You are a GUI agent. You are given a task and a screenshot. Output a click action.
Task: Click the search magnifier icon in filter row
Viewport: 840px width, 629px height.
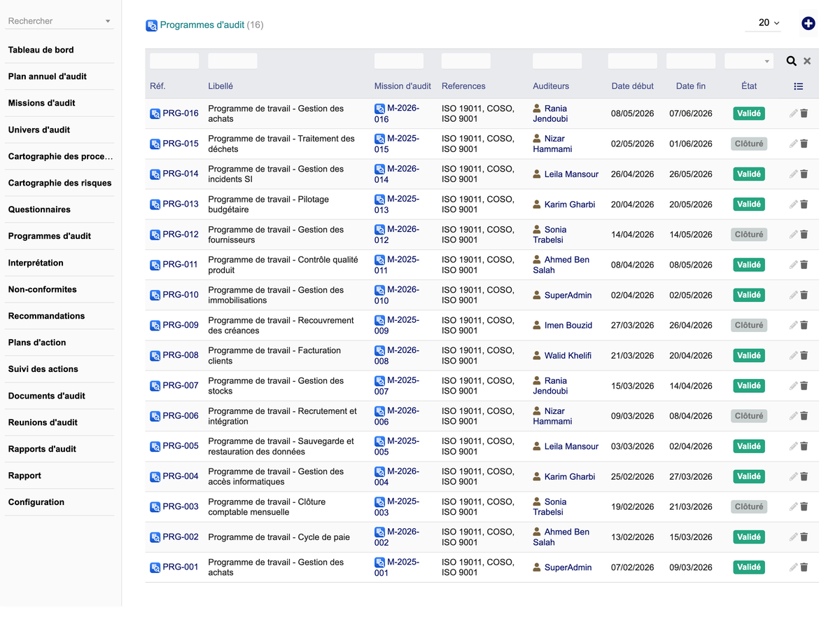(791, 61)
